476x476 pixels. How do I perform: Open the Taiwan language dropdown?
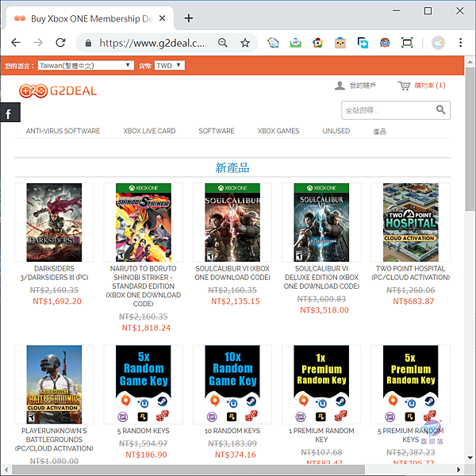(x=86, y=65)
